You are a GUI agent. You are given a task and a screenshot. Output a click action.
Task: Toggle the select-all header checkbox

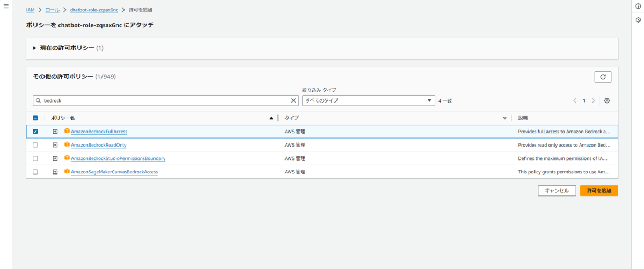click(35, 118)
